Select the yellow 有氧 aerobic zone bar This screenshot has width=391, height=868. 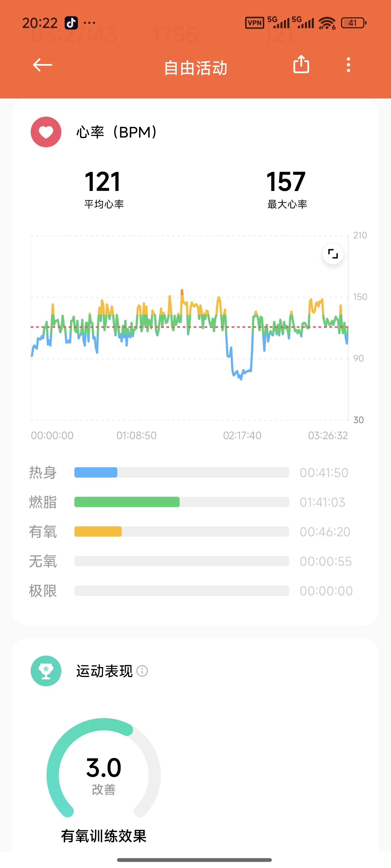[x=98, y=532]
